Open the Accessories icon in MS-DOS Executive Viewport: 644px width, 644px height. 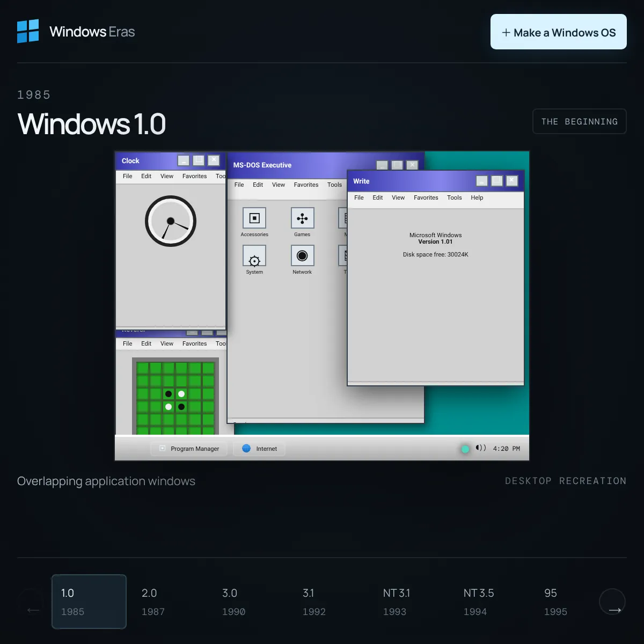coord(254,218)
